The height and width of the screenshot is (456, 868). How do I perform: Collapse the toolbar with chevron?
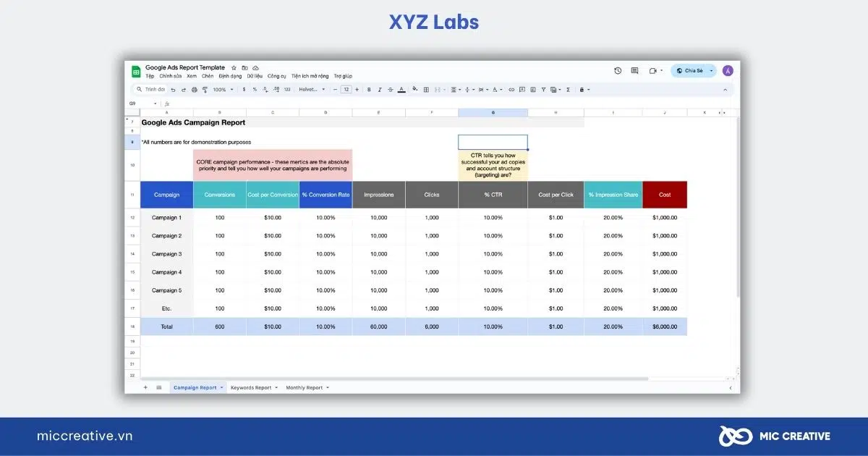(x=726, y=90)
